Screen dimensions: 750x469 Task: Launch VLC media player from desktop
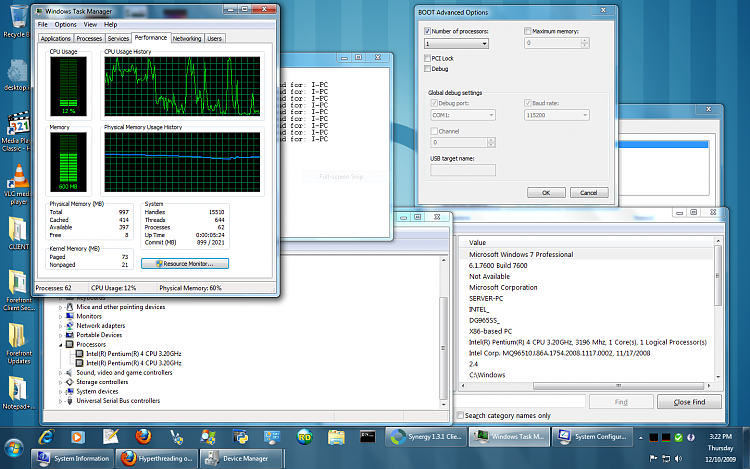(18, 176)
